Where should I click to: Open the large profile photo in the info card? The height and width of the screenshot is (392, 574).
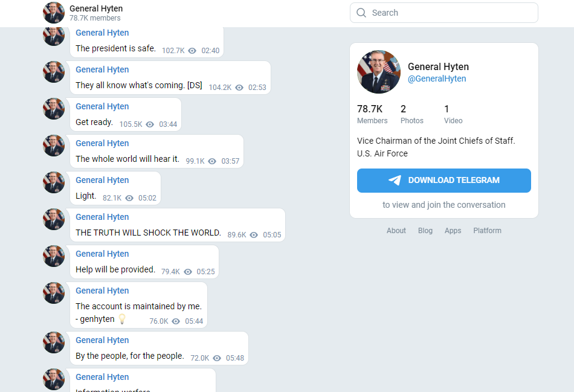[x=379, y=72]
